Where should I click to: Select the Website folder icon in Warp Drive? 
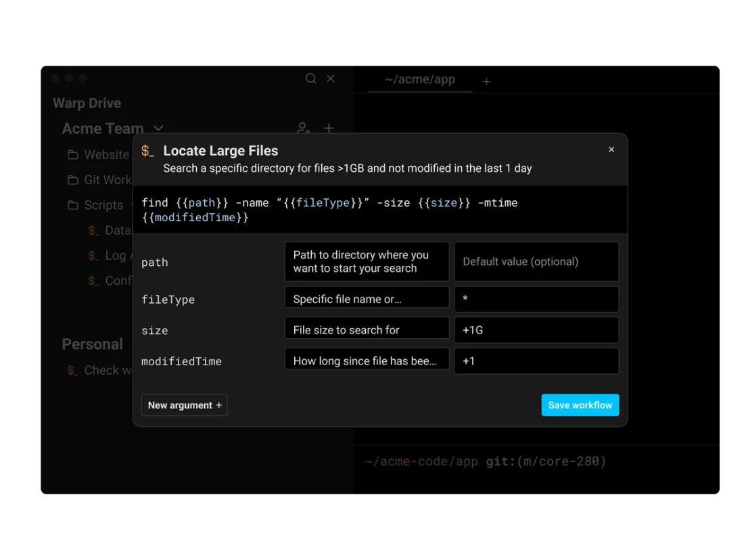point(72,155)
